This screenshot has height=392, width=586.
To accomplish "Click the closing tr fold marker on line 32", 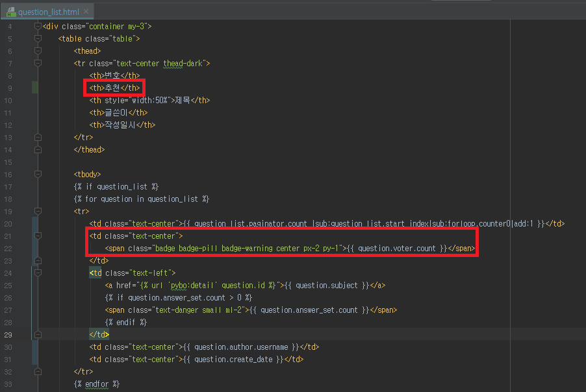I will click(x=38, y=372).
